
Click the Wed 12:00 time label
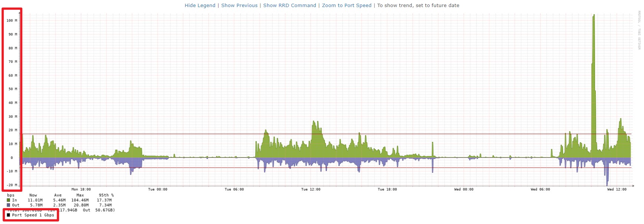tap(617, 189)
